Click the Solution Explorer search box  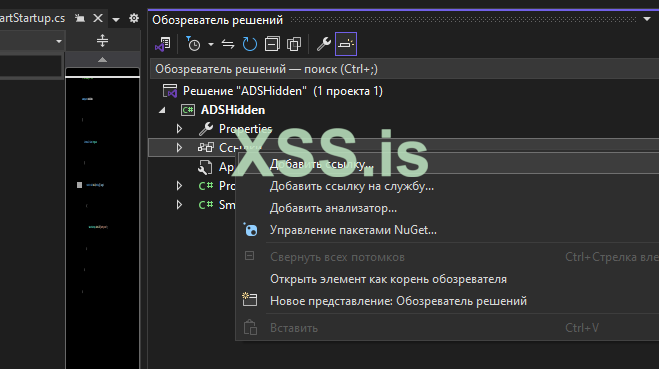tap(404, 69)
